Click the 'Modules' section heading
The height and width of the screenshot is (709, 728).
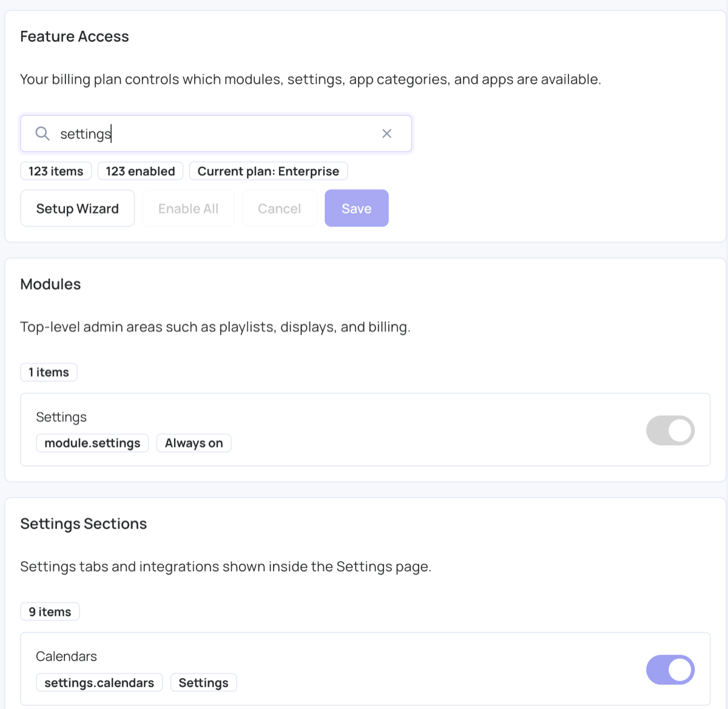(50, 284)
